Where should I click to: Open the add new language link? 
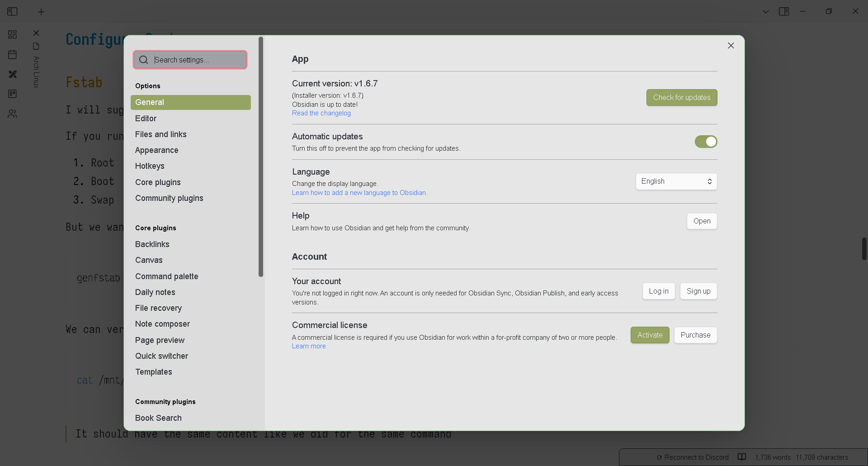[x=359, y=193]
